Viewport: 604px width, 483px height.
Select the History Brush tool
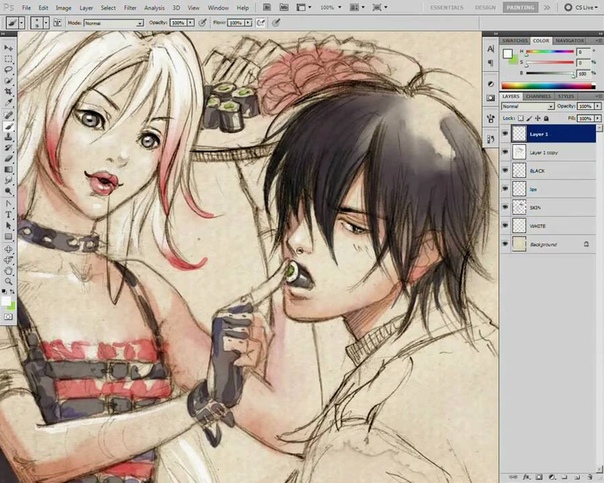[8, 148]
